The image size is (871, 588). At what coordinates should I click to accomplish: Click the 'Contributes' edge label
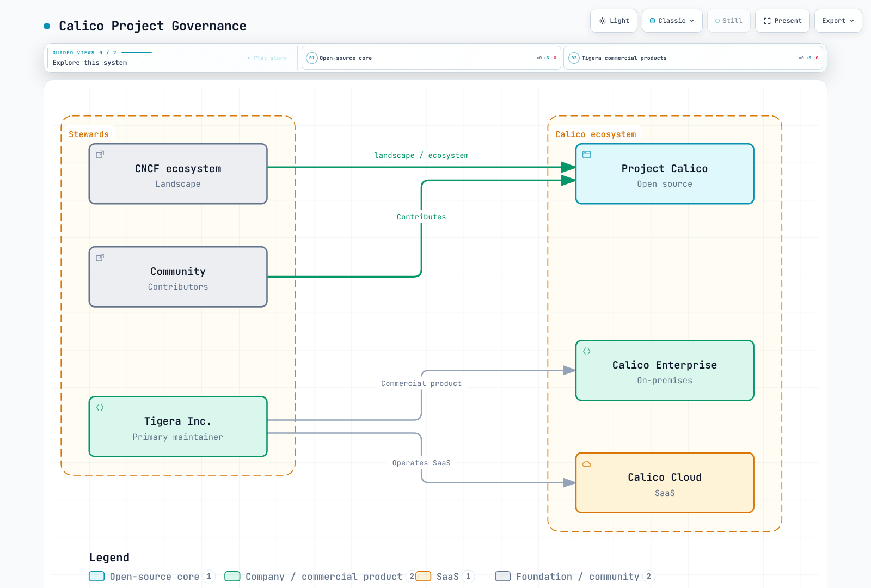tap(421, 217)
